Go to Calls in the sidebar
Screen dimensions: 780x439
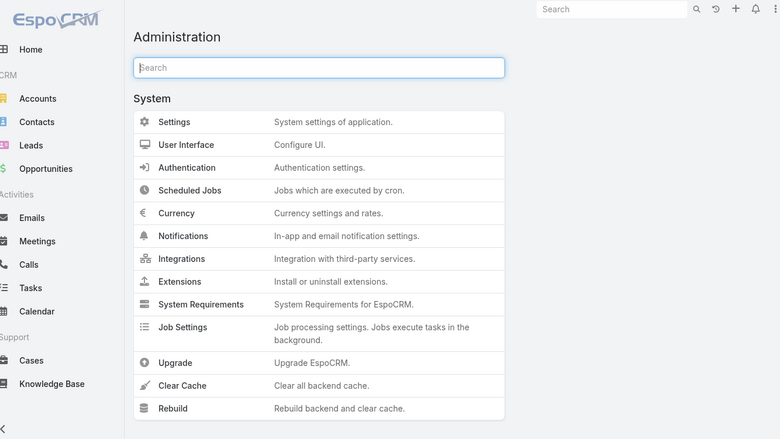29,265
